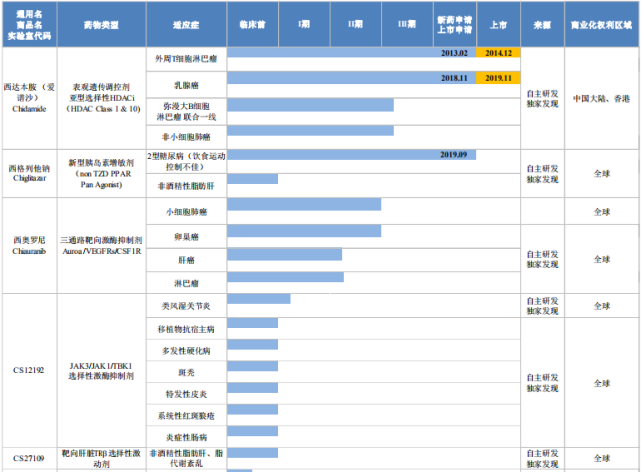Select the 特发性皮炎 indication cell

[186, 394]
